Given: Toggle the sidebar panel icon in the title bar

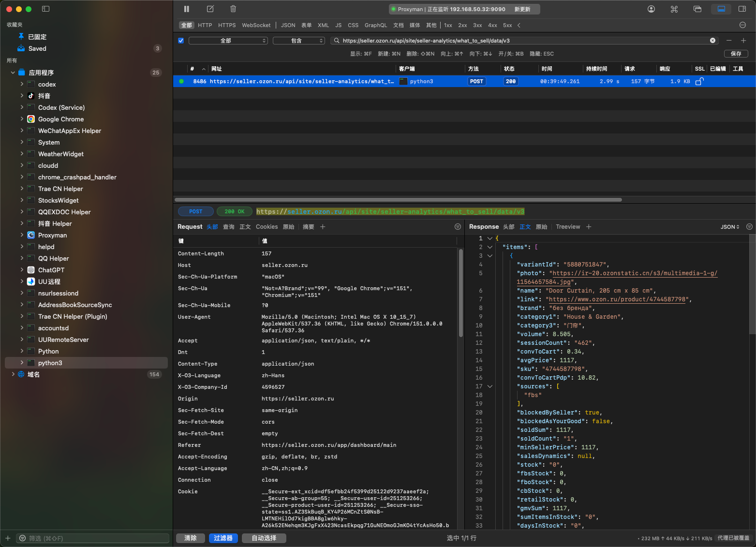Looking at the screenshot, I should (x=46, y=9).
